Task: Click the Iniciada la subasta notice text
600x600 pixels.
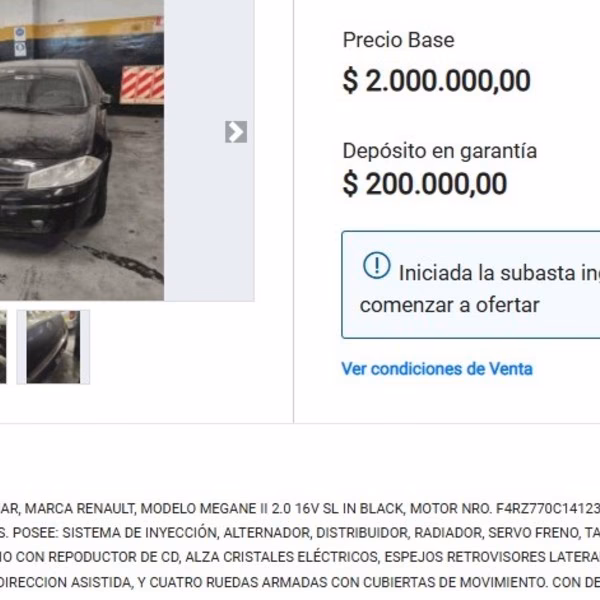Action: tap(499, 273)
